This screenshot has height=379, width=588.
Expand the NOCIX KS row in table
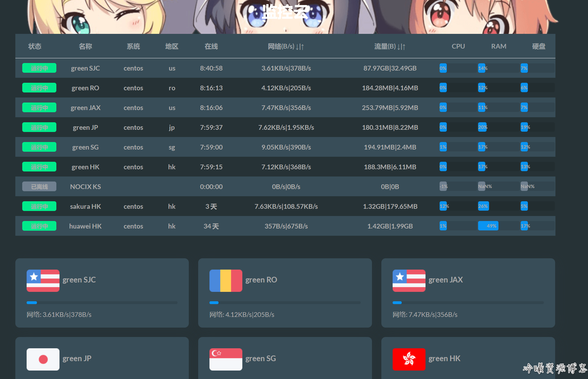coord(285,187)
